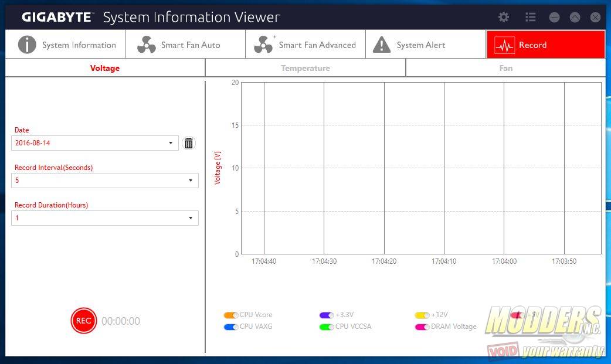Click the 17:03:50 time axis label
Image resolution: width=611 pixels, height=364 pixels.
click(x=564, y=261)
